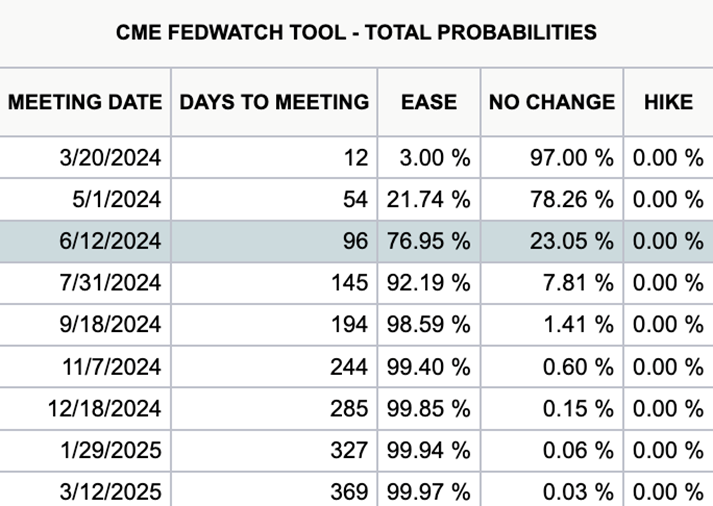Click the 369 days to meeting cell
This screenshot has height=506, width=713.
point(274,490)
